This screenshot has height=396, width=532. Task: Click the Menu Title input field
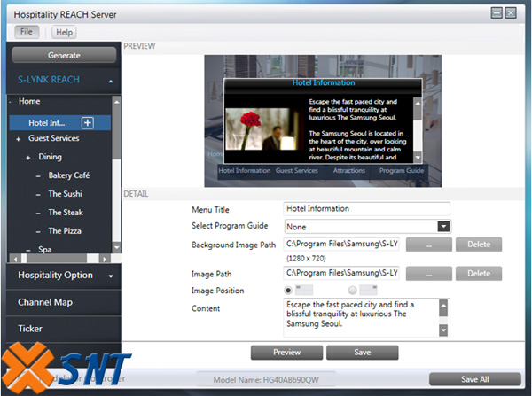(366, 209)
